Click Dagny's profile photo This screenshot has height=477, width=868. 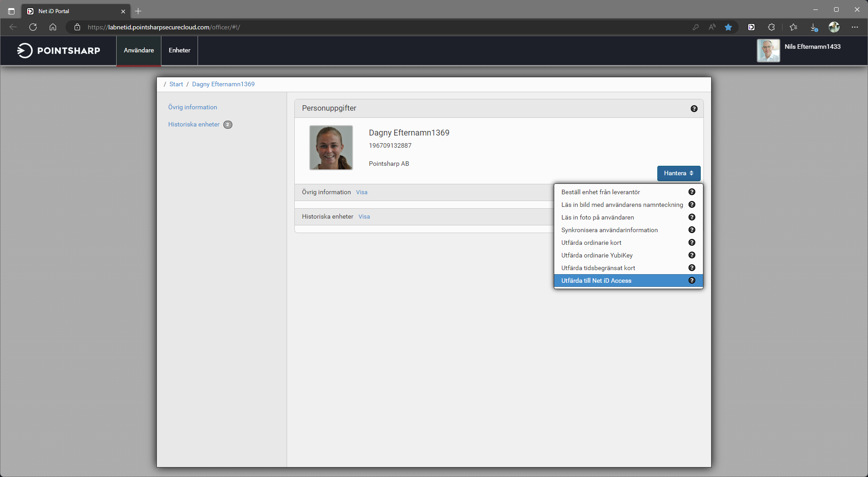(331, 148)
